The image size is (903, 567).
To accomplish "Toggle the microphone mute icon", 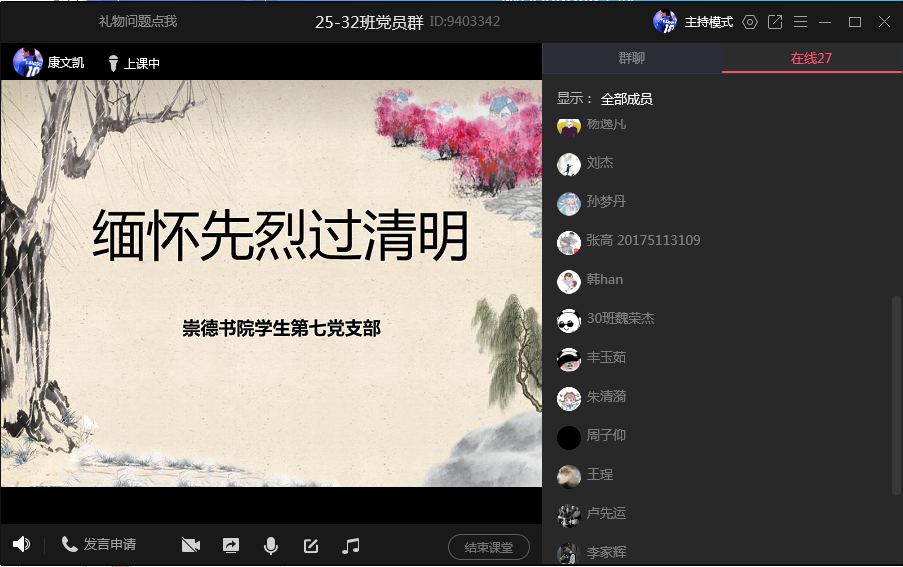I will pos(270,546).
